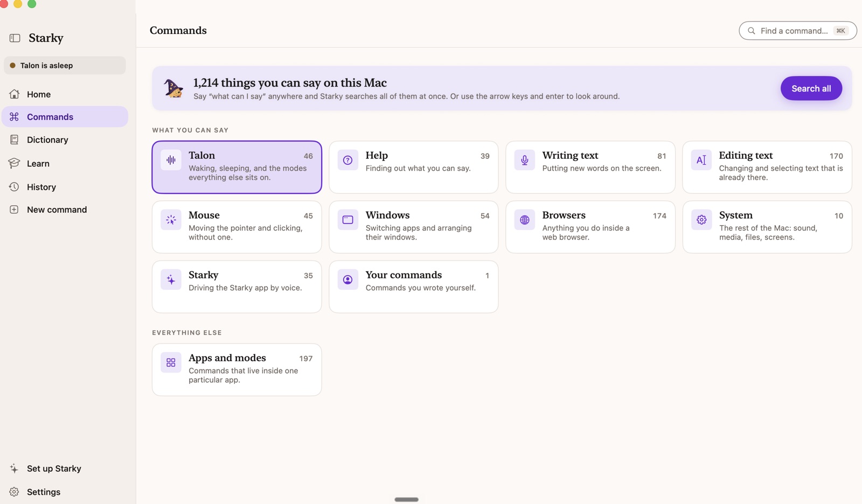Click the ⌘K shortcut badge

click(840, 31)
